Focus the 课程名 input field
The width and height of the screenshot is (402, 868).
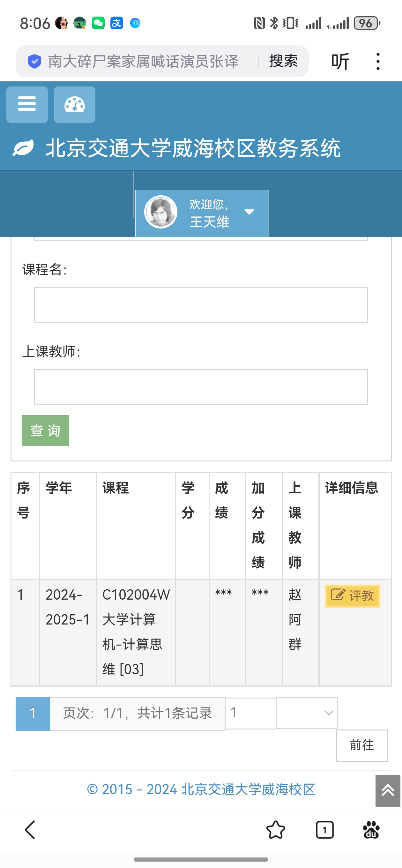click(201, 305)
